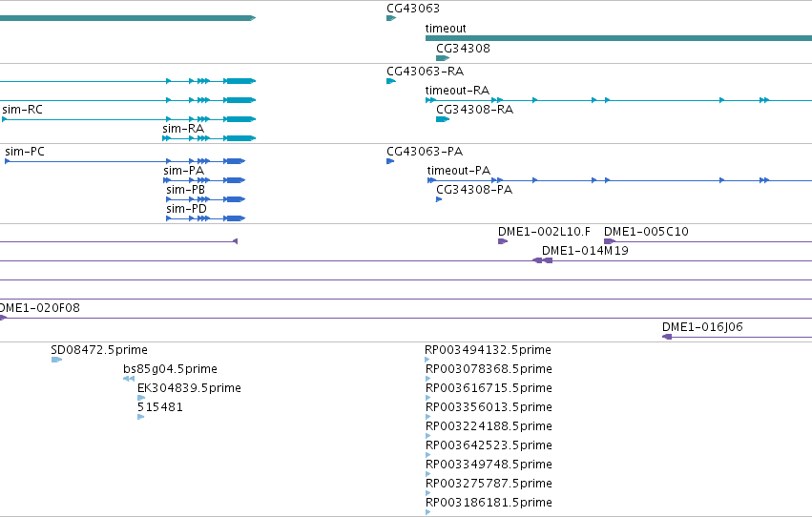Select the CG34308-RA transcript label
Screen dimensions: 812x517
click(474, 110)
